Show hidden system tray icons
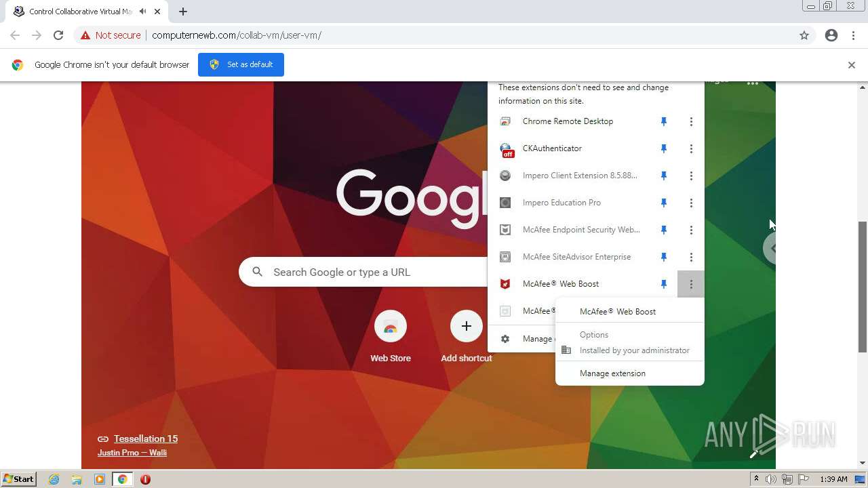Image resolution: width=868 pixels, height=488 pixels. click(x=756, y=479)
